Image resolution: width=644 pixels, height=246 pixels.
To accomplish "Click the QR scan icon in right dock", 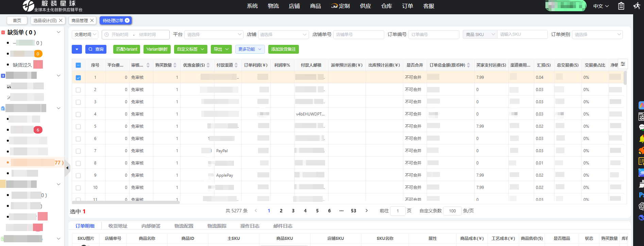I will [x=641, y=173].
